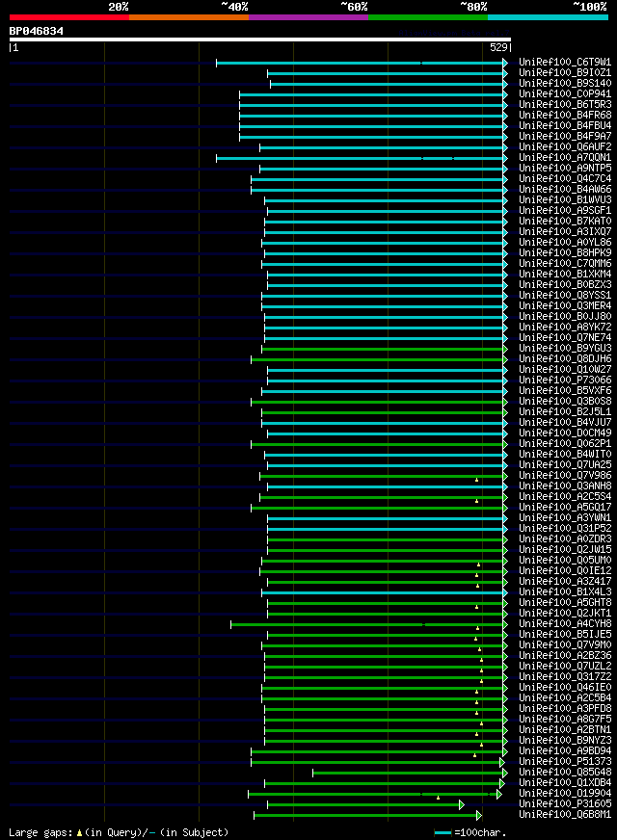This screenshot has width=617, height=840.
Task: Open hit UniRef100_Q85G48
Action: coord(565,773)
